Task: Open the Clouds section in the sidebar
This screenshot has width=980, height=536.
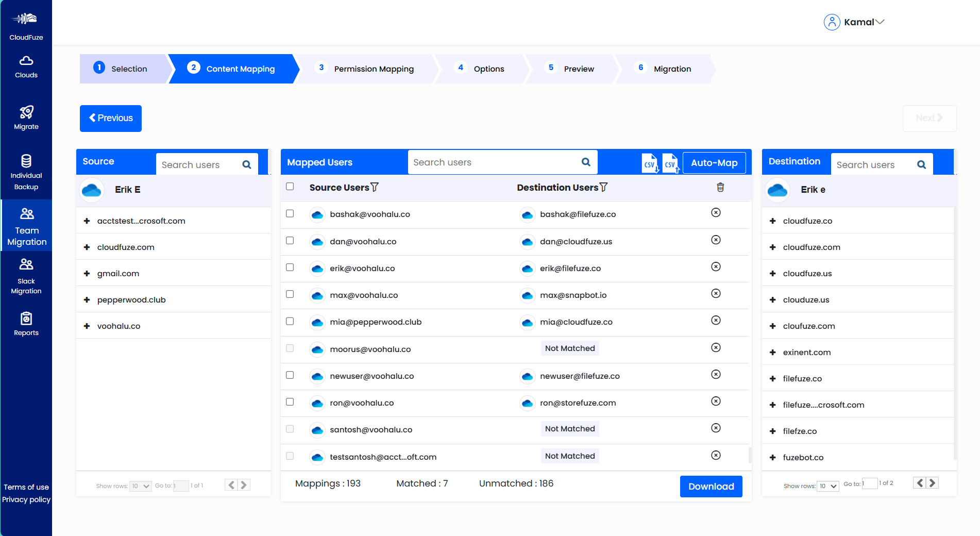Action: 26,67
